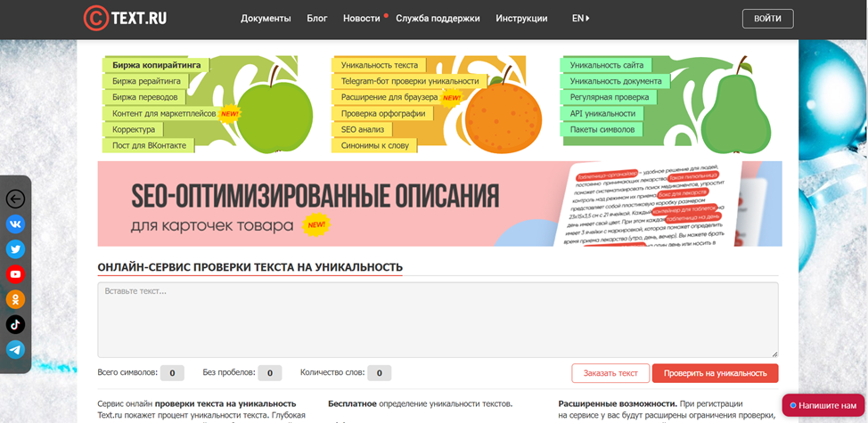Open Уникальность документа link
The height and width of the screenshot is (423, 868).
616,81
